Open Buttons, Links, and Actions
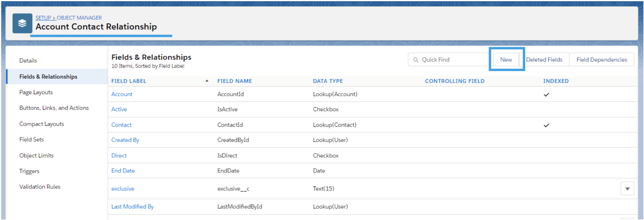The image size is (644, 220). click(x=54, y=108)
